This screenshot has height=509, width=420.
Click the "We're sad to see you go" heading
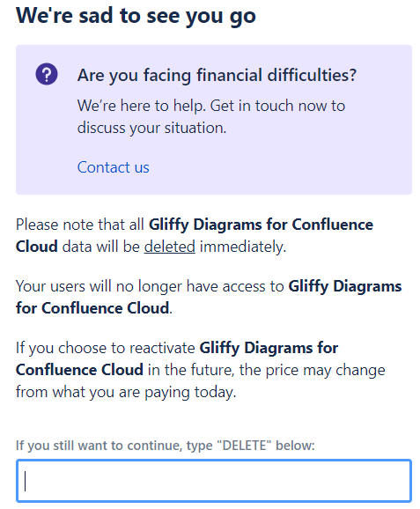[136, 16]
